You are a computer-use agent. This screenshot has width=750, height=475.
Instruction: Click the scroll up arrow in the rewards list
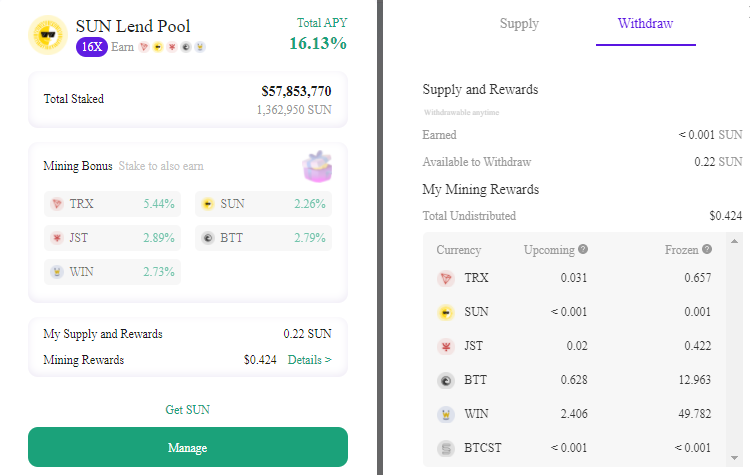click(x=734, y=241)
